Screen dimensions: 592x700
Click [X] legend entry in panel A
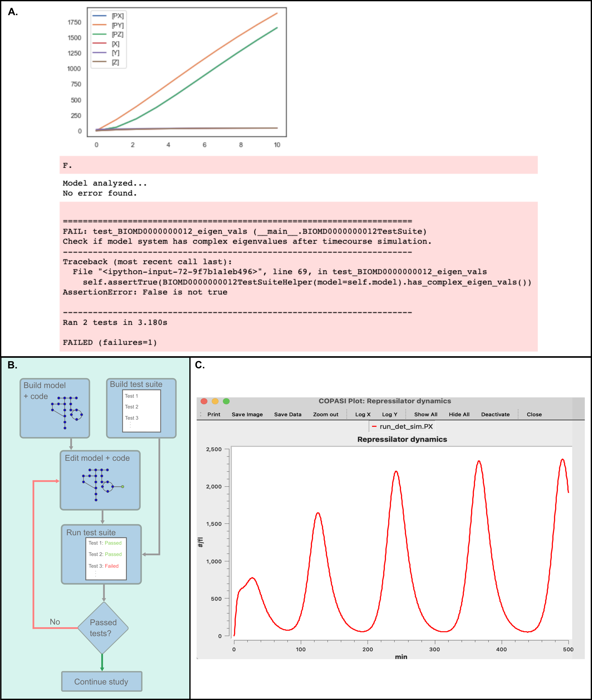point(106,44)
